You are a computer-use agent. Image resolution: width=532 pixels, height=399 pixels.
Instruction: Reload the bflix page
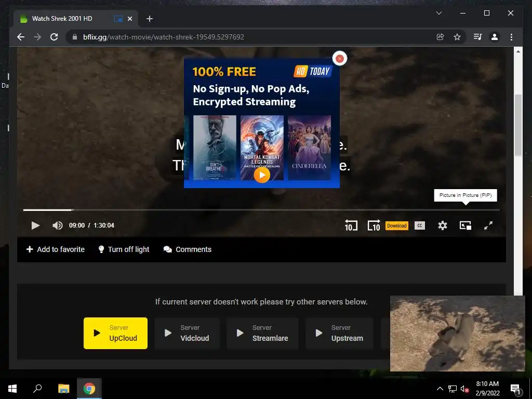(x=54, y=37)
